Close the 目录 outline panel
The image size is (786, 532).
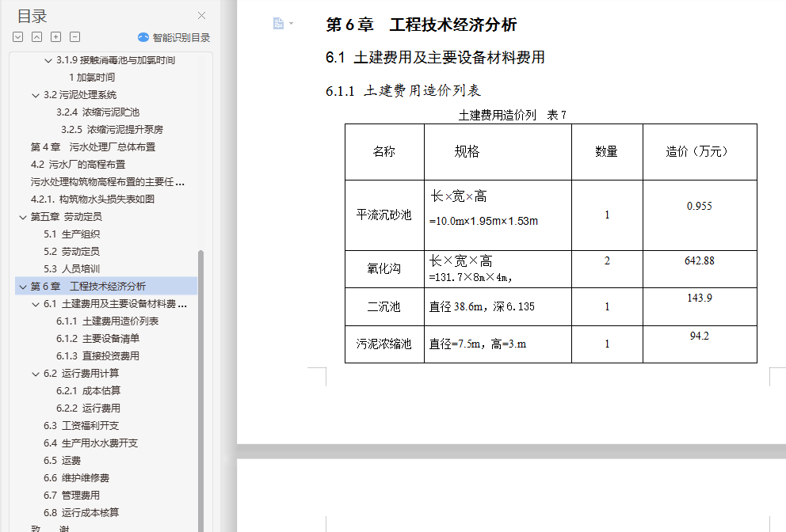point(201,16)
